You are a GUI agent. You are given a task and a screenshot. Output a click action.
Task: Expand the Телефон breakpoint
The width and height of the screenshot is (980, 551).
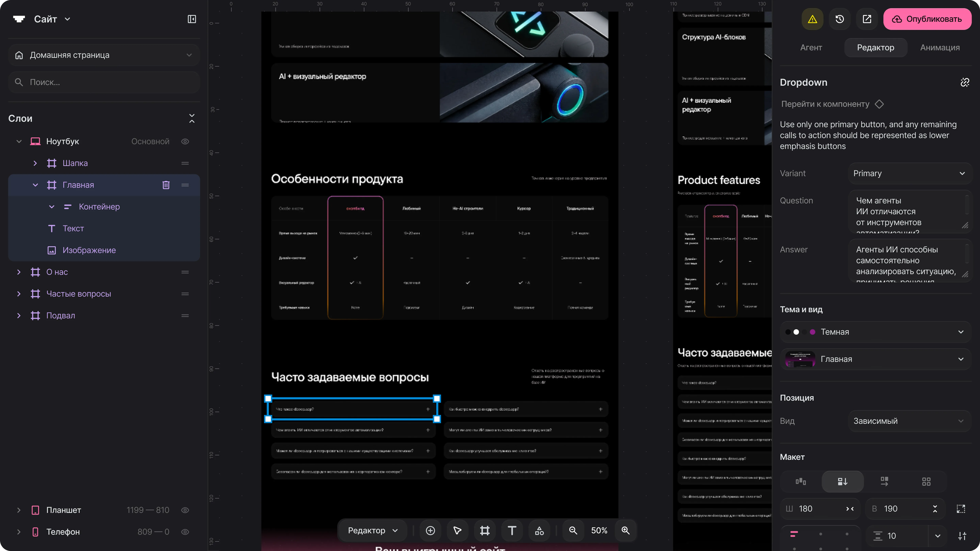coord(19,532)
